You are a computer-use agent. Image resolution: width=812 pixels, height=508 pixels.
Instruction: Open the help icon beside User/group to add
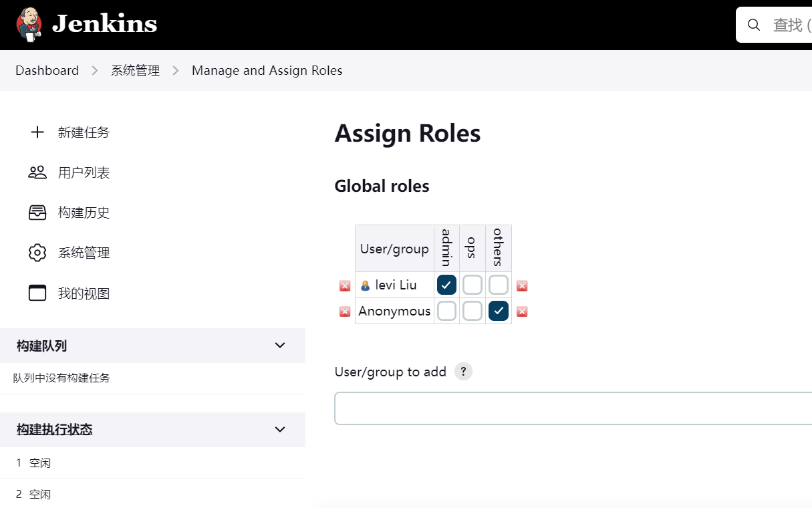click(463, 372)
